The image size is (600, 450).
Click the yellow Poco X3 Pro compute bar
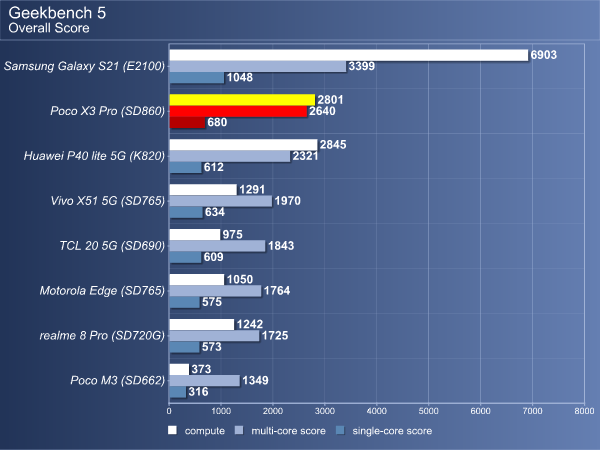(242, 100)
